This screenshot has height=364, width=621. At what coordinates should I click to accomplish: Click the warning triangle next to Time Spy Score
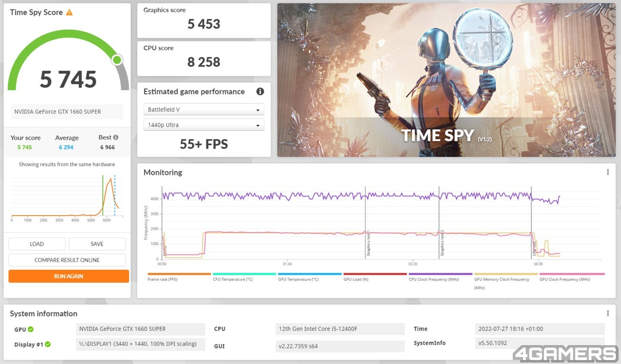[x=69, y=12]
